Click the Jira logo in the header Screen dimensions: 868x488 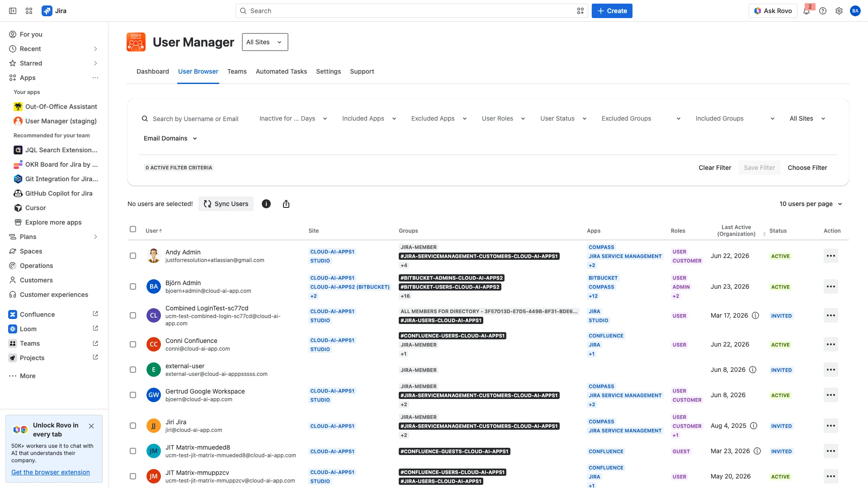pyautogui.click(x=54, y=11)
